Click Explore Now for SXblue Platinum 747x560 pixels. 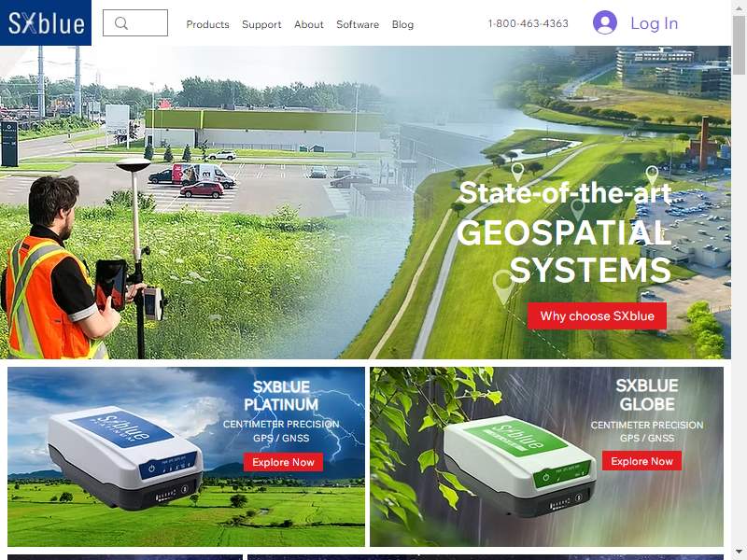tap(283, 462)
